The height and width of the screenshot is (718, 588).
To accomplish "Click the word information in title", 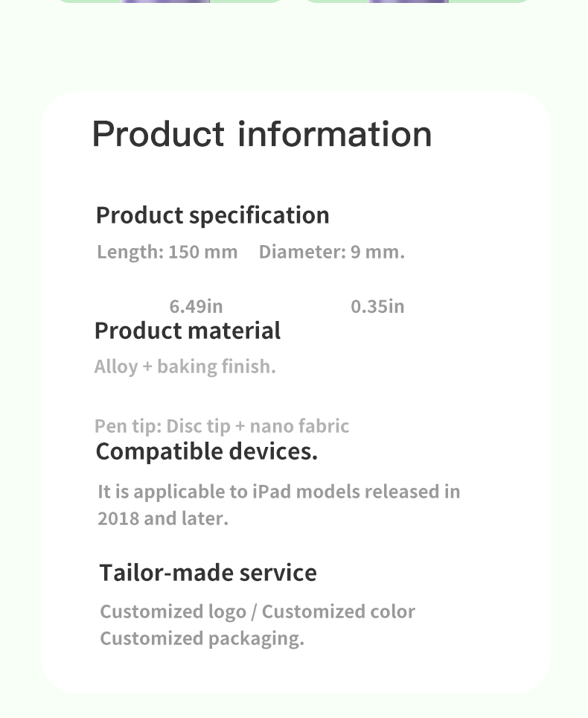I will pos(334,134).
